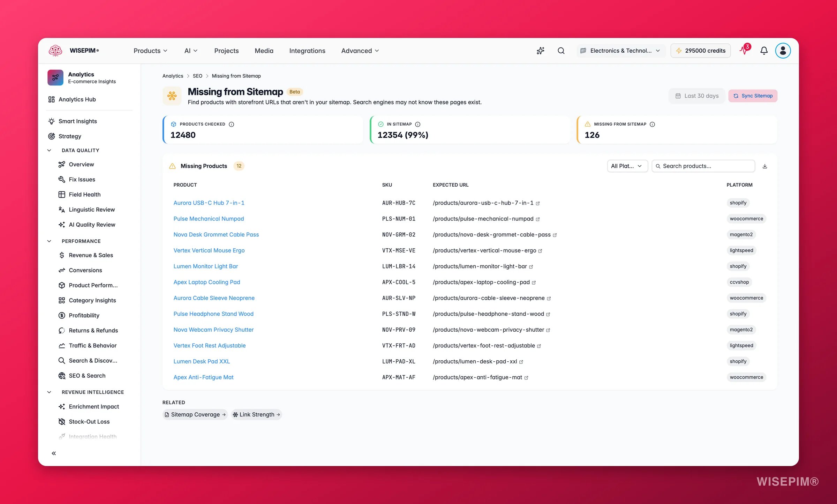Viewport: 837px width, 504px height.
Task: Open external link for pulse-mechanical-numpad URL
Action: coord(538,219)
